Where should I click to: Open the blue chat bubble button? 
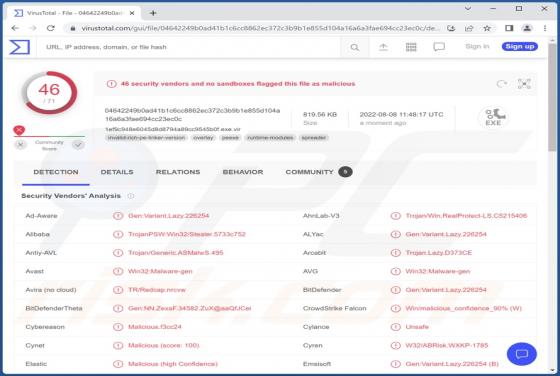[521, 354]
